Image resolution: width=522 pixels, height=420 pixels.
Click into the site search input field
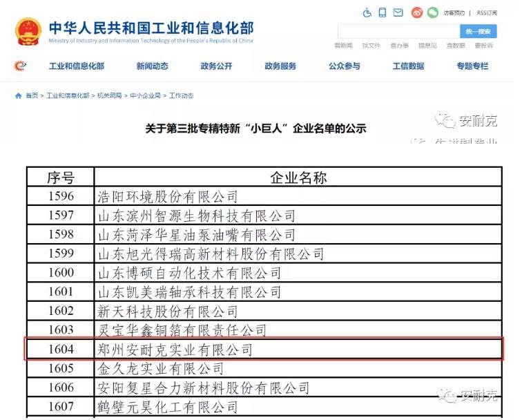pyautogui.click(x=399, y=31)
